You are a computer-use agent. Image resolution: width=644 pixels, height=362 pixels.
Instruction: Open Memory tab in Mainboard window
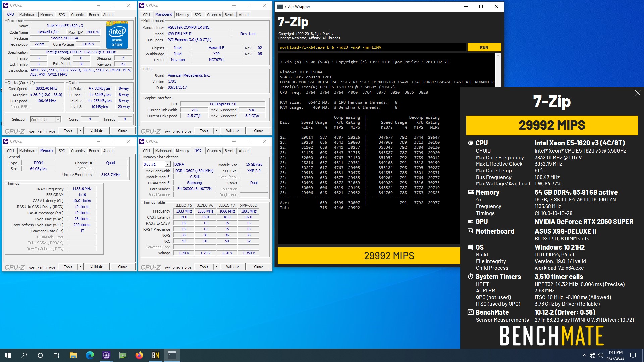click(x=182, y=15)
